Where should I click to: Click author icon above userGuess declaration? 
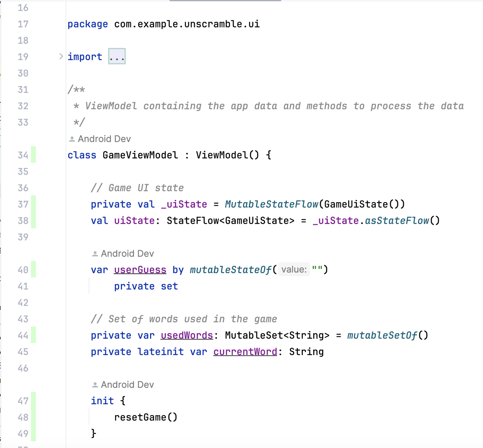click(x=95, y=254)
